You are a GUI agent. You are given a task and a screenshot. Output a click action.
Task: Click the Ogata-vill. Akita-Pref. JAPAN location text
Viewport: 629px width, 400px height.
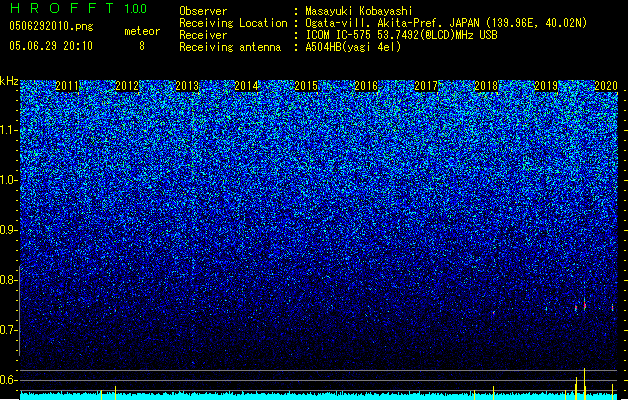pyautogui.click(x=446, y=23)
